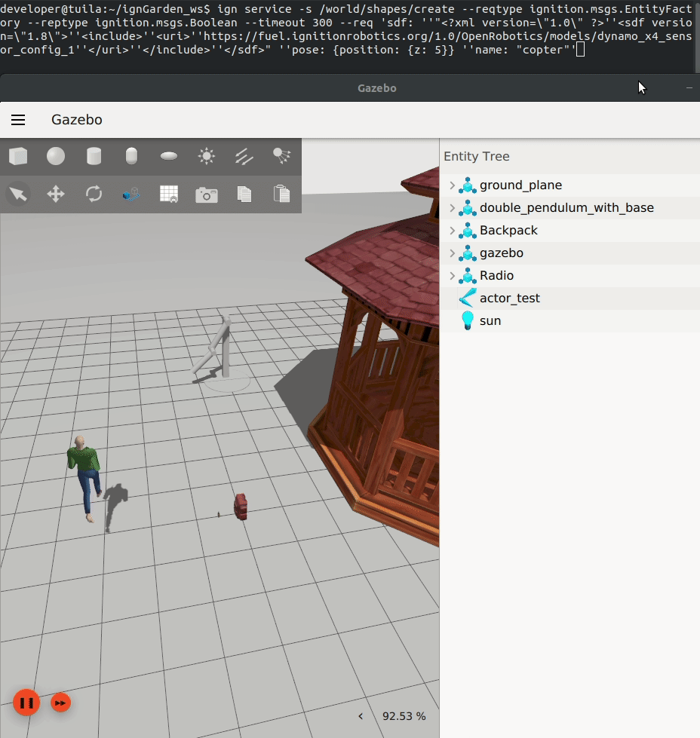Activate the select mode arrow tool
Screen dimensions: 700x738
[18, 194]
